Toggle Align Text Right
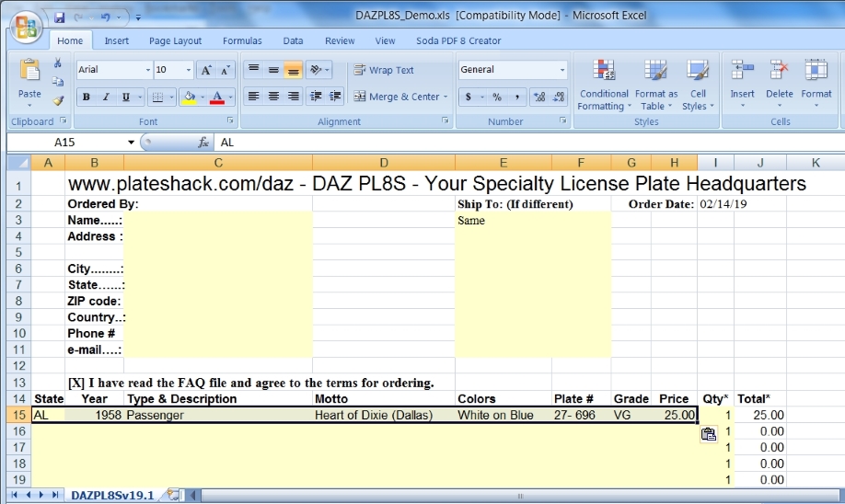 (293, 97)
